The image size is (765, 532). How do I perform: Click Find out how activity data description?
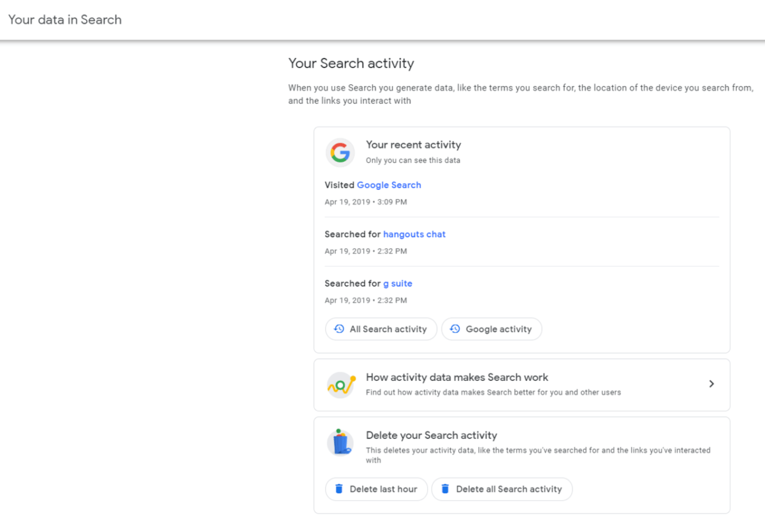pyautogui.click(x=493, y=392)
